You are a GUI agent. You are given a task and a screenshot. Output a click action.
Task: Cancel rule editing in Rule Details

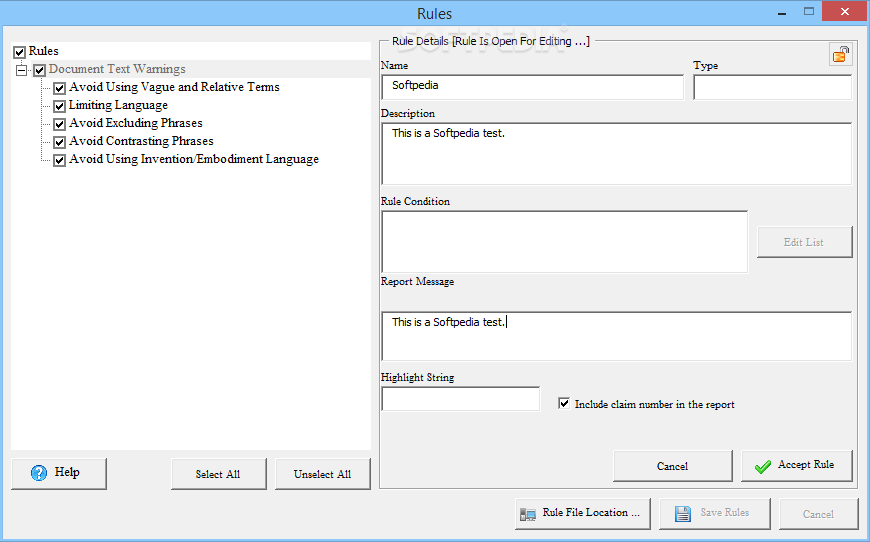pyautogui.click(x=672, y=466)
